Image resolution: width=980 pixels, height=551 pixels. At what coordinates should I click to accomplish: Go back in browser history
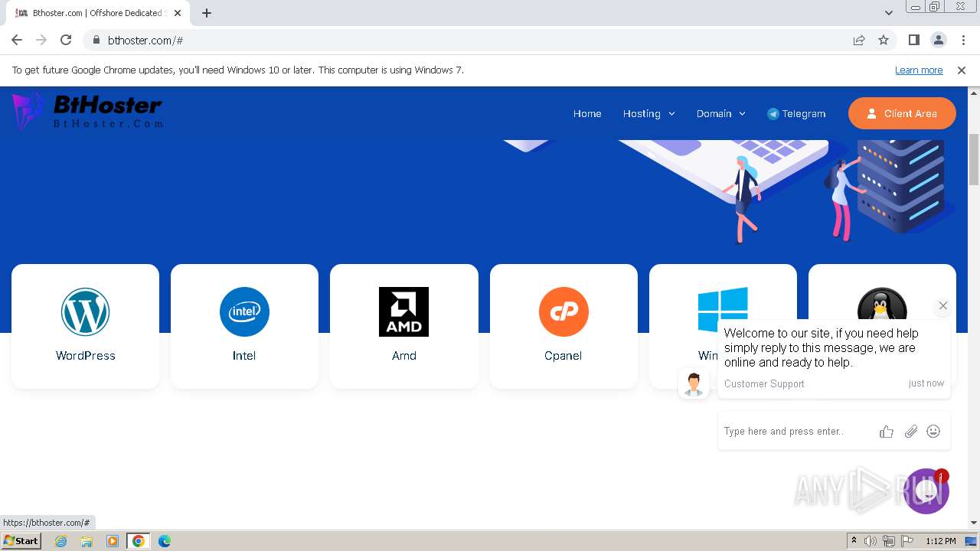[x=17, y=40]
